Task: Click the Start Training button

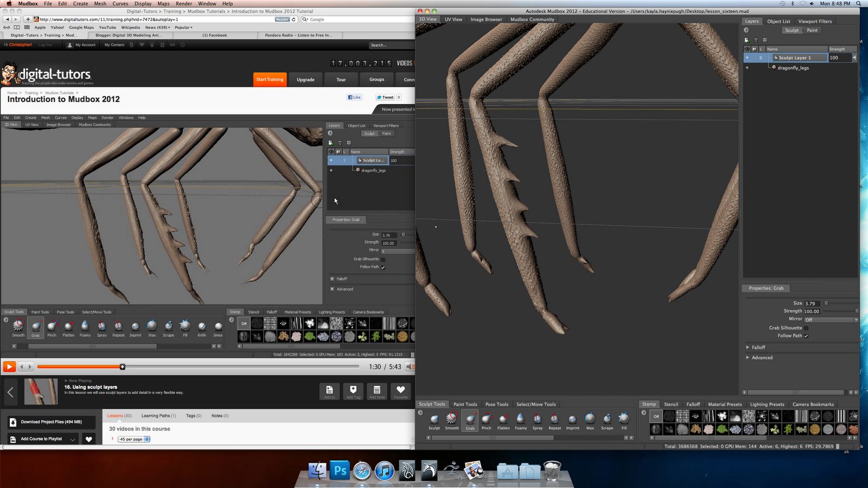Action: point(270,80)
